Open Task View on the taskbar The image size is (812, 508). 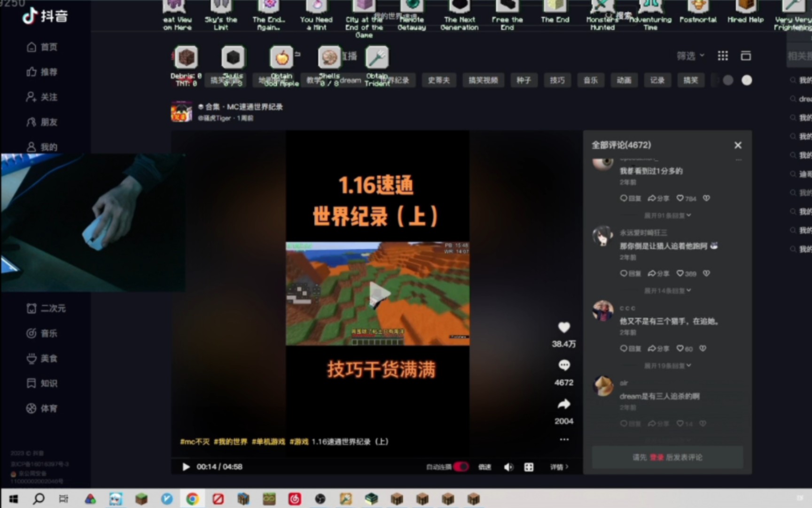(x=64, y=499)
